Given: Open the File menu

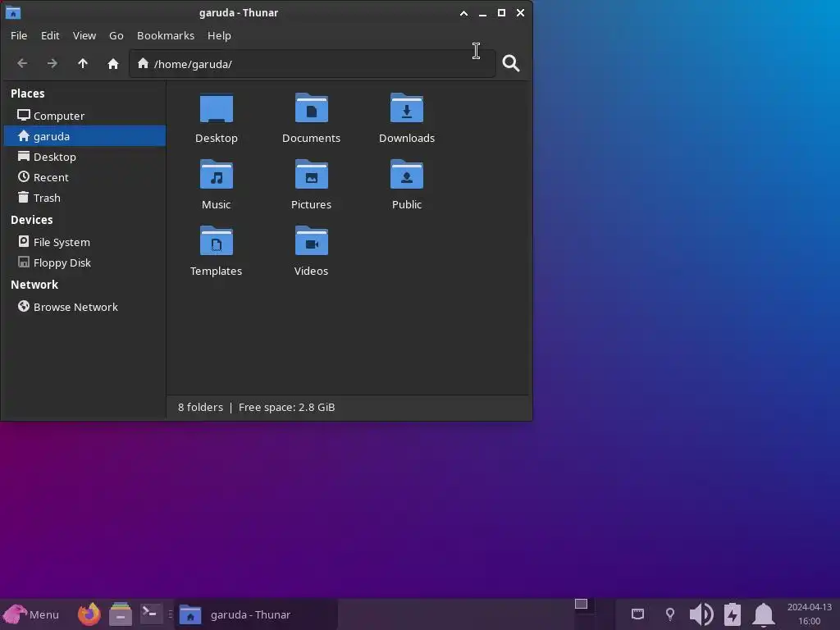Looking at the screenshot, I should [x=19, y=35].
